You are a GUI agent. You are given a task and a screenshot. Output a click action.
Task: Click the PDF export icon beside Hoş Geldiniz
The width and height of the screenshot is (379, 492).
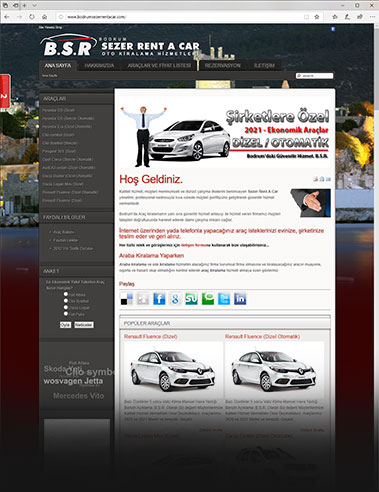point(315,179)
